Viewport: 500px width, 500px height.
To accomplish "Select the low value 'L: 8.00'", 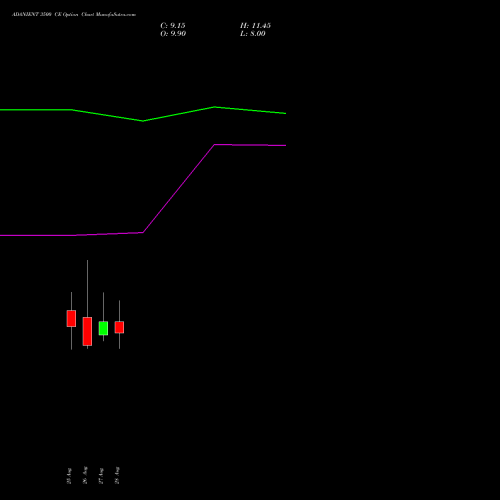I will pyautogui.click(x=253, y=34).
